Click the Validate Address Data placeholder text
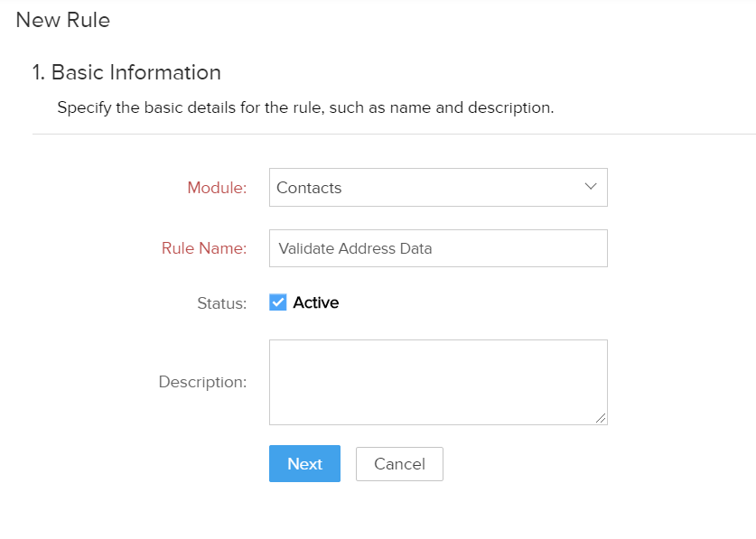Viewport: 756px width, 539px height. (x=355, y=248)
